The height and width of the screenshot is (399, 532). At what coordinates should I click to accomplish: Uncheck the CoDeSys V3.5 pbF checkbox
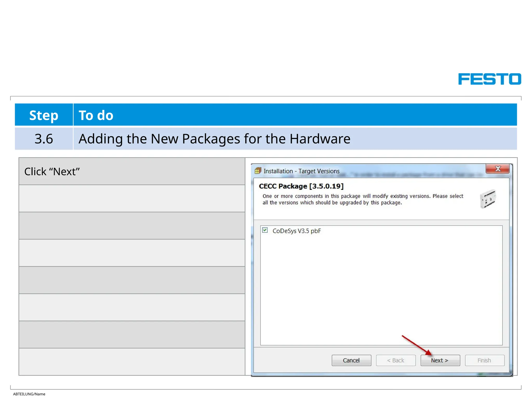265,230
